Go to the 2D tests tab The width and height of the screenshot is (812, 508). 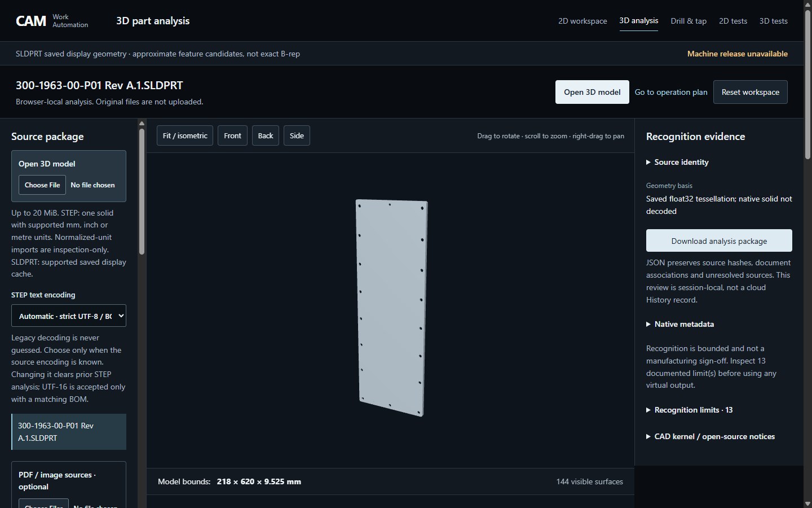(x=733, y=21)
